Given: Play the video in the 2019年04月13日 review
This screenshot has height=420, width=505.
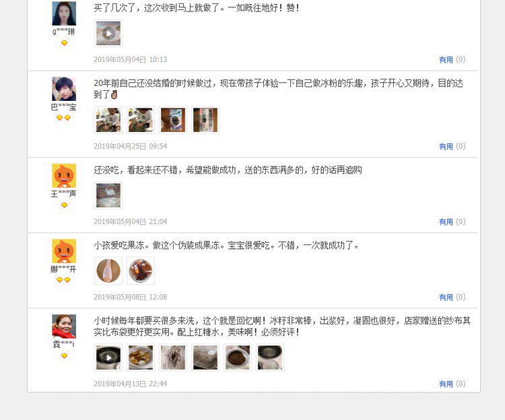Looking at the screenshot, I should [x=108, y=357].
